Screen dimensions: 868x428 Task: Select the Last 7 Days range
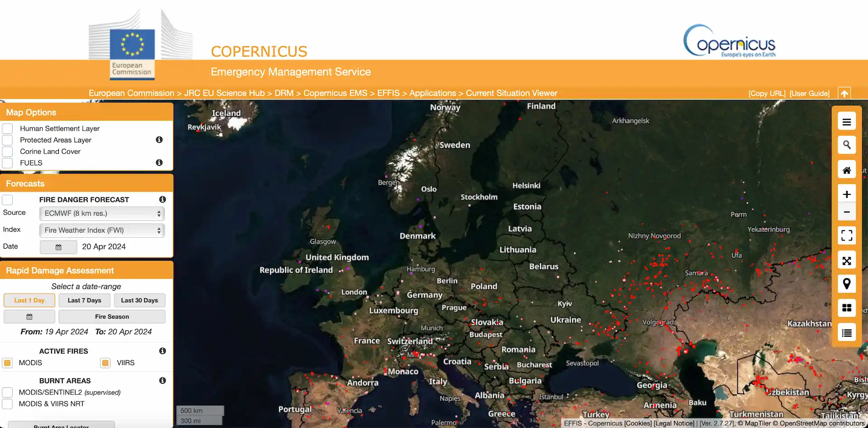pos(85,301)
